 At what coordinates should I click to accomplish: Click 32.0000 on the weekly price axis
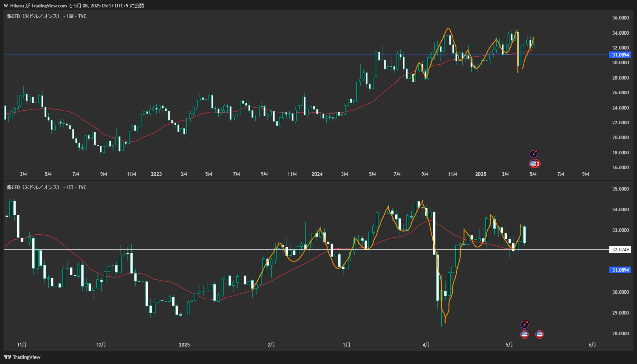tap(621, 48)
